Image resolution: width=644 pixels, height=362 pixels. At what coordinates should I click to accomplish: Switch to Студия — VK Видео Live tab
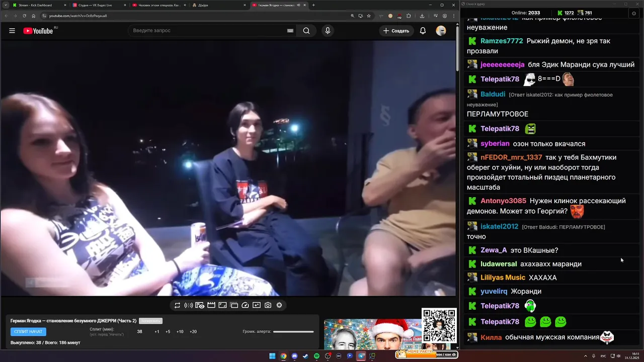coord(99,5)
